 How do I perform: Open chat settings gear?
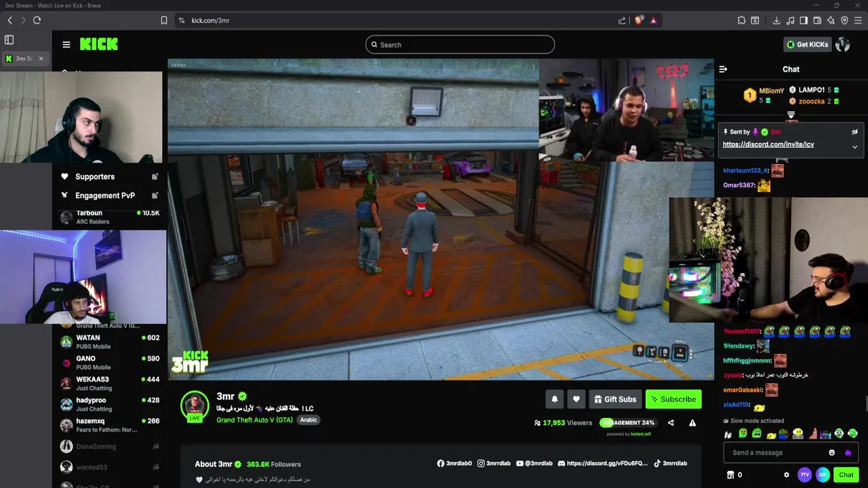click(787, 475)
